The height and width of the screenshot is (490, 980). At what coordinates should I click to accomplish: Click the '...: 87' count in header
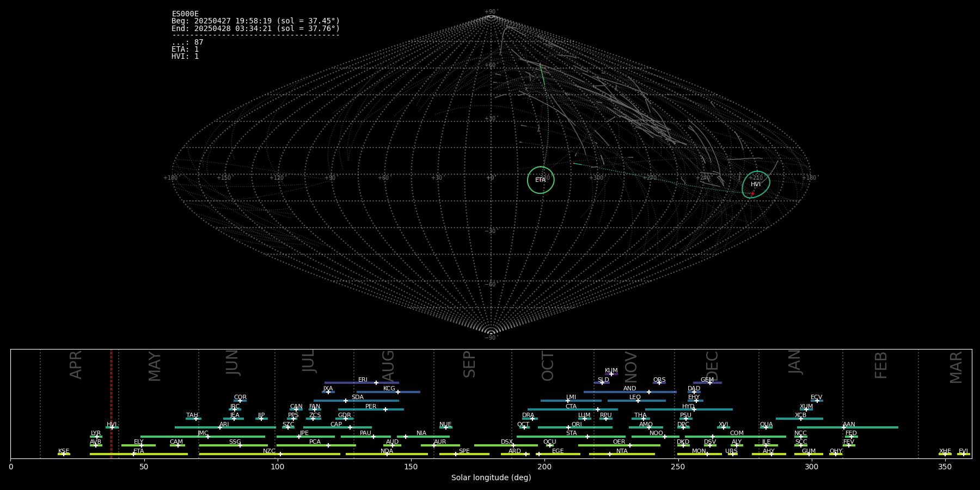[x=187, y=42]
